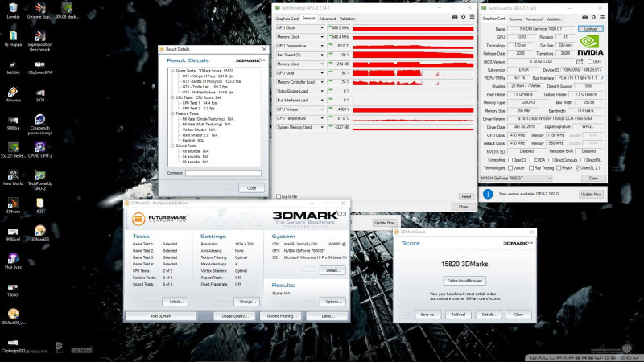Click screenshot camera icon in GPU-Z Graphics Card window
This screenshot has width=644, height=362.
pos(585,17)
